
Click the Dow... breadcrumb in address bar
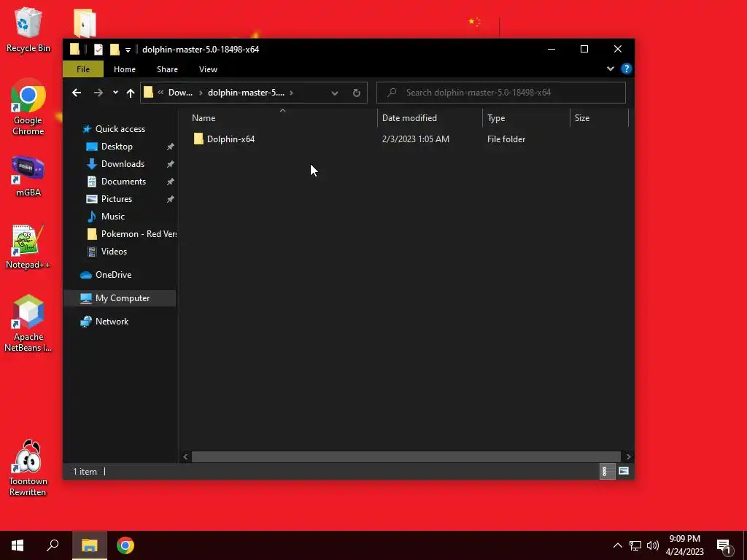pos(180,93)
